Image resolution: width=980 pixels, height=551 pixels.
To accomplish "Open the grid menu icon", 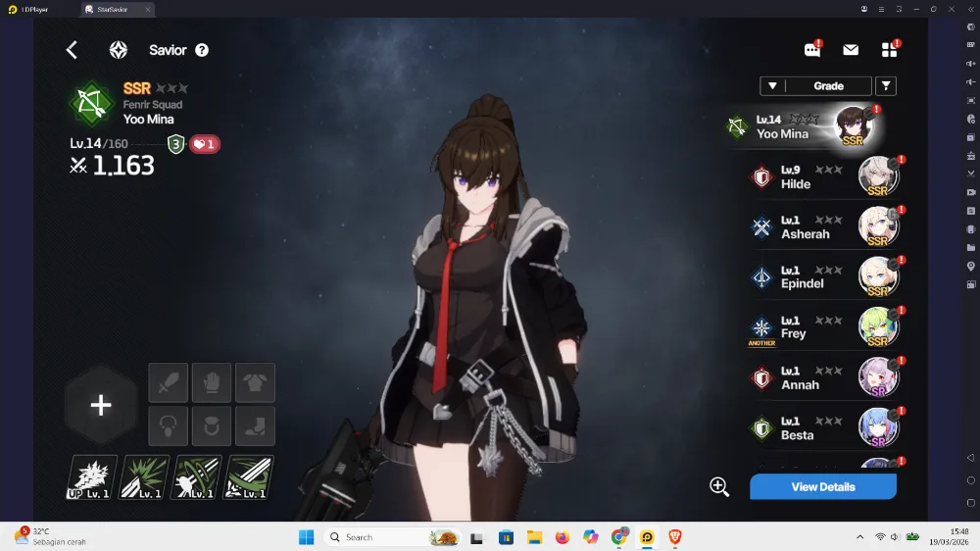I will [x=890, y=50].
